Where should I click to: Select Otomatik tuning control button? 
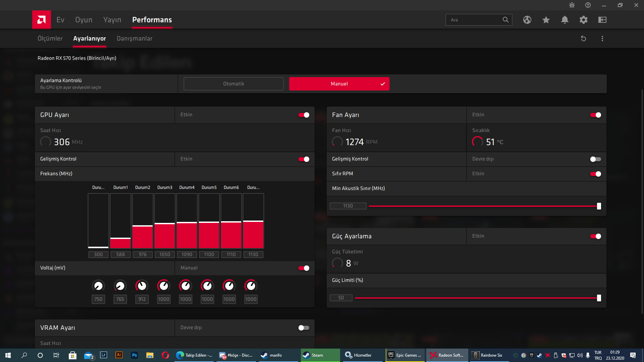click(233, 84)
